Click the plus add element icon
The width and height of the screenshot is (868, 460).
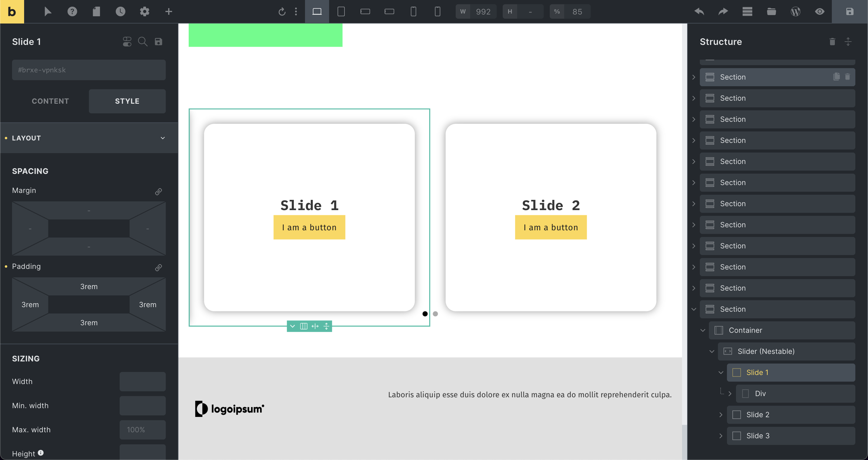[x=169, y=11]
